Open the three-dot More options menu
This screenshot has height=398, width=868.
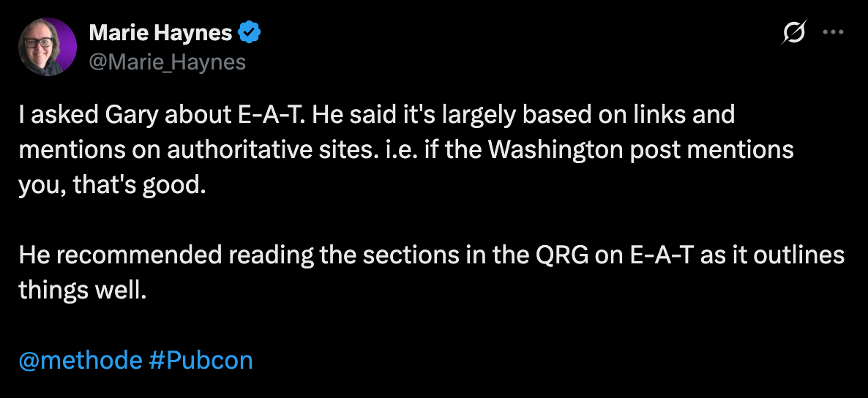833,33
